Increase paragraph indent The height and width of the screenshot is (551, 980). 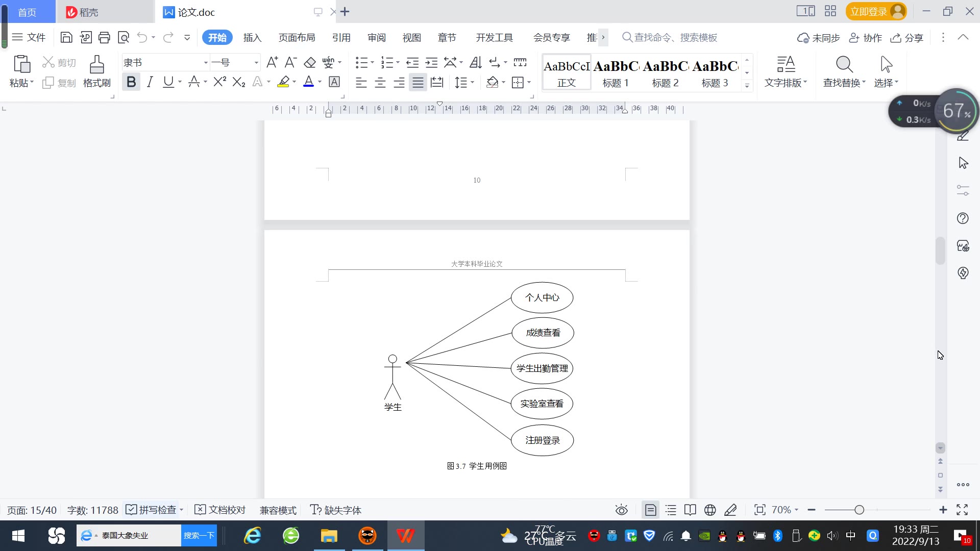click(432, 62)
